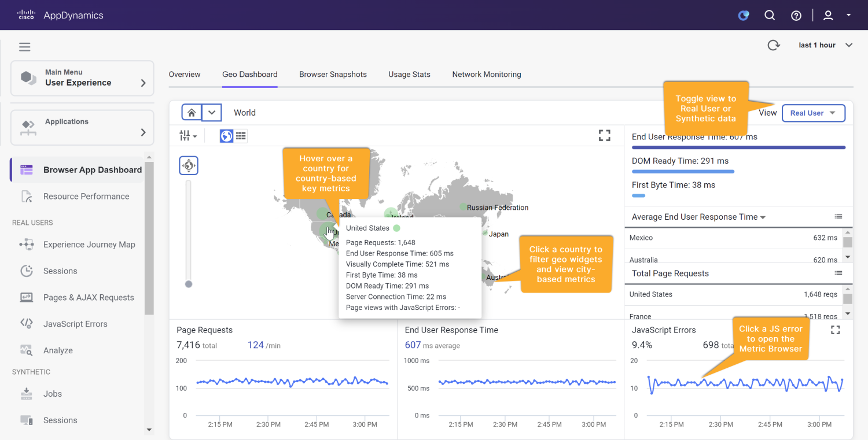Open list options for Average Response Time
The height and width of the screenshot is (440, 868).
(x=838, y=216)
